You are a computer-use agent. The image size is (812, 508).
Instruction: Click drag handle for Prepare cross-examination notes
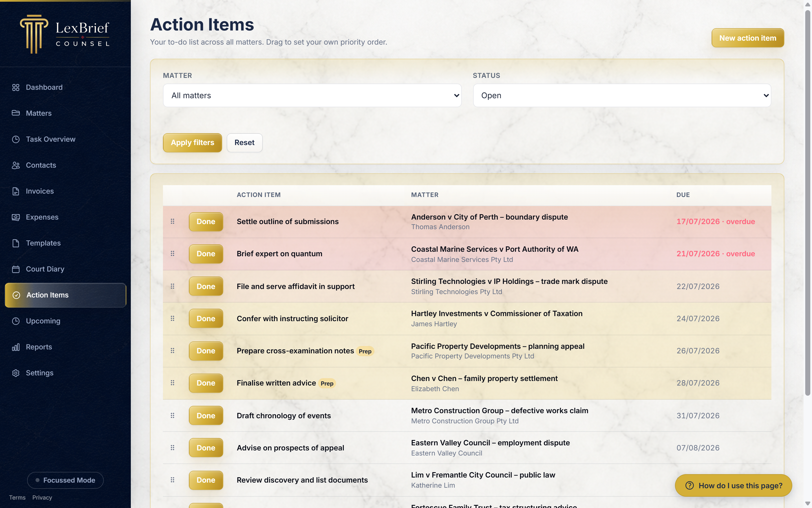pos(173,351)
